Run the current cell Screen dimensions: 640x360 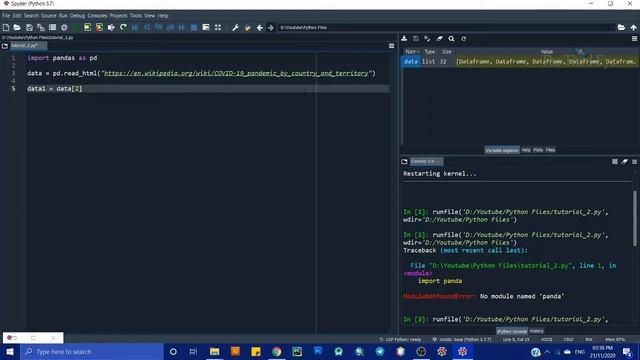(x=87, y=27)
